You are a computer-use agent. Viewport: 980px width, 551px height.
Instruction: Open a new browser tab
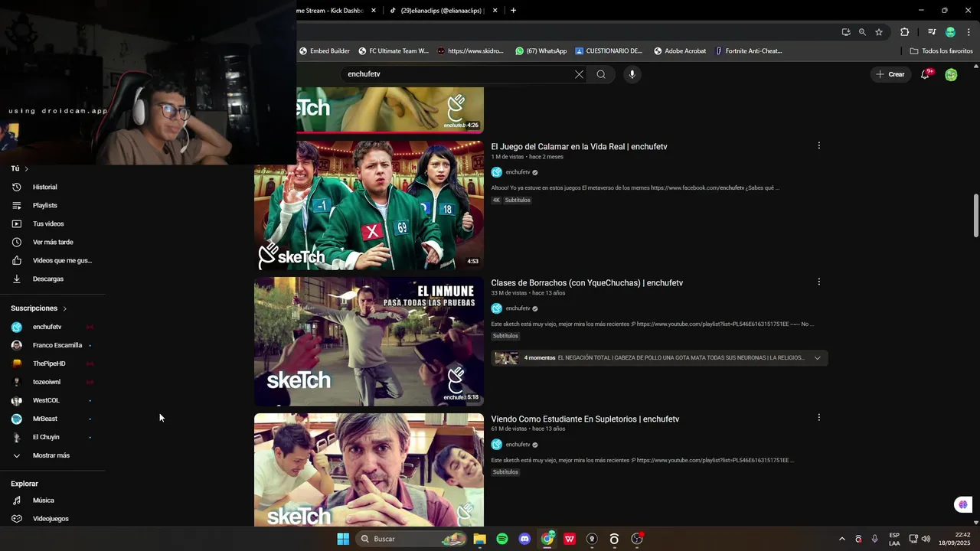point(513,11)
